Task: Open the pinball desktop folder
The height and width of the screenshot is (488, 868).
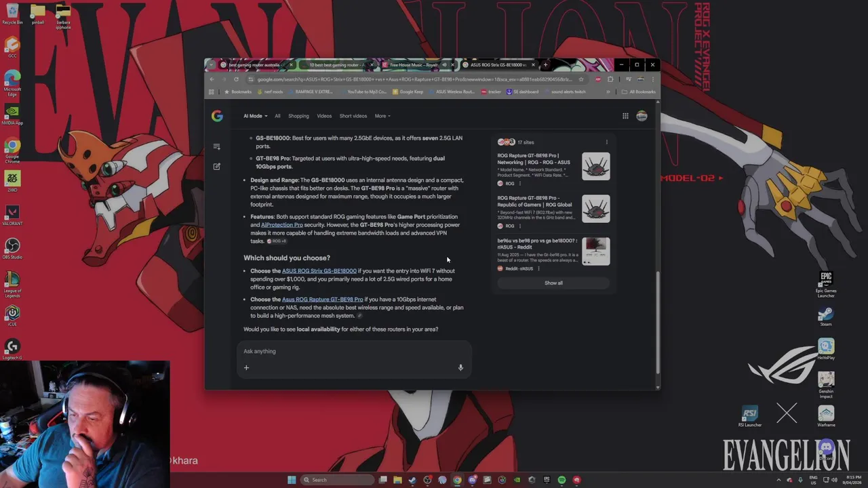Action: pyautogui.click(x=38, y=15)
